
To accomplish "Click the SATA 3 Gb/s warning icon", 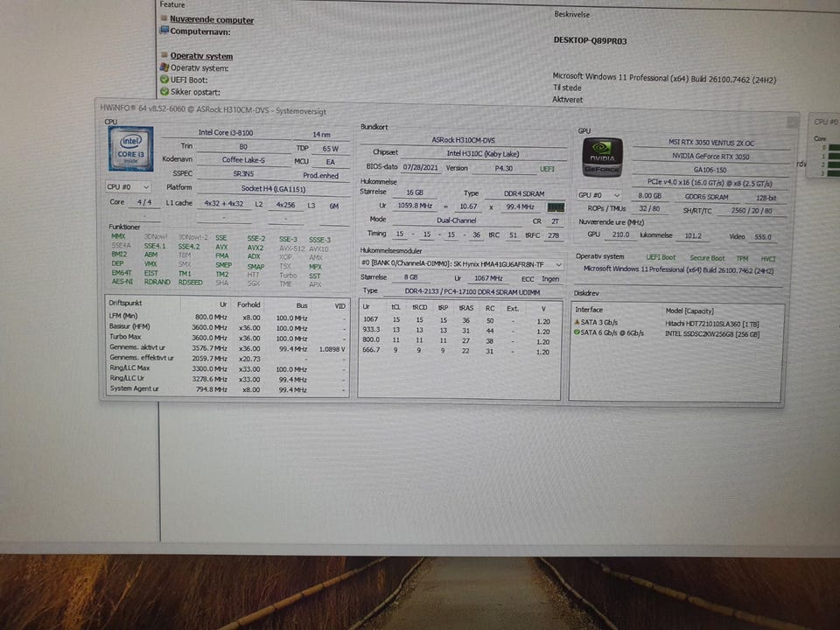I will [x=577, y=323].
